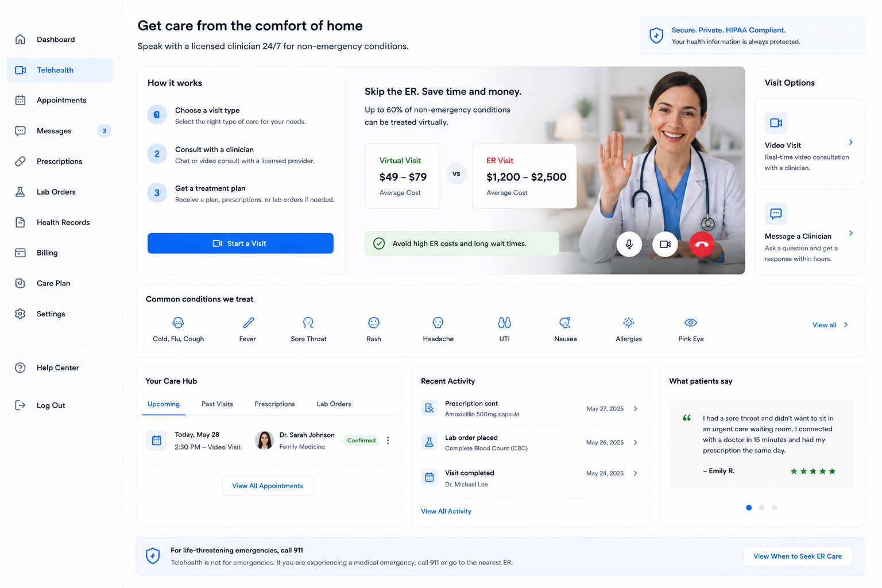Click the Prescription sent activity icon
This screenshot has height=588, width=882.
click(x=429, y=408)
